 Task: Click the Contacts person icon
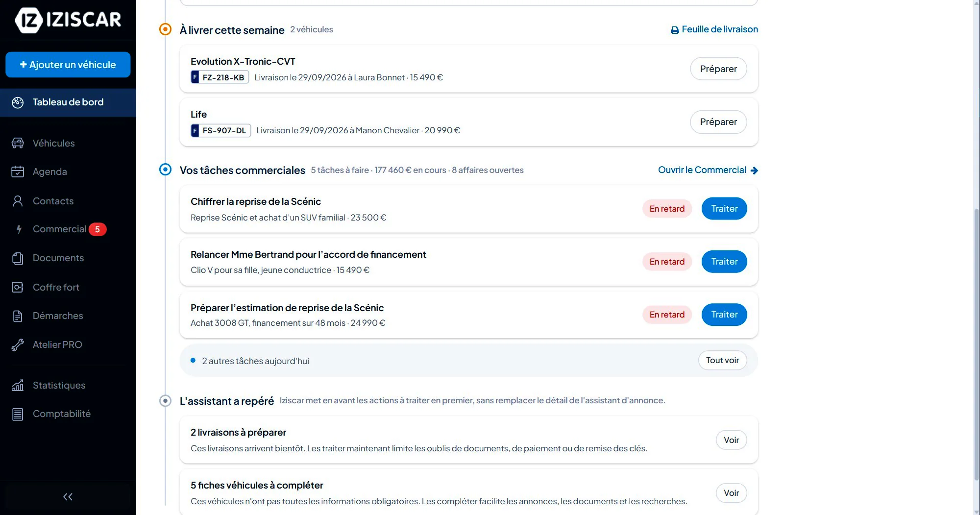point(18,201)
